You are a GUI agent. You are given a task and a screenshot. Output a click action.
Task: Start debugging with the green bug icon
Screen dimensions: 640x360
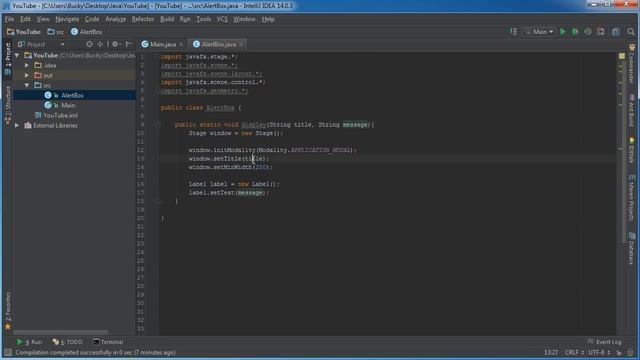tap(575, 31)
